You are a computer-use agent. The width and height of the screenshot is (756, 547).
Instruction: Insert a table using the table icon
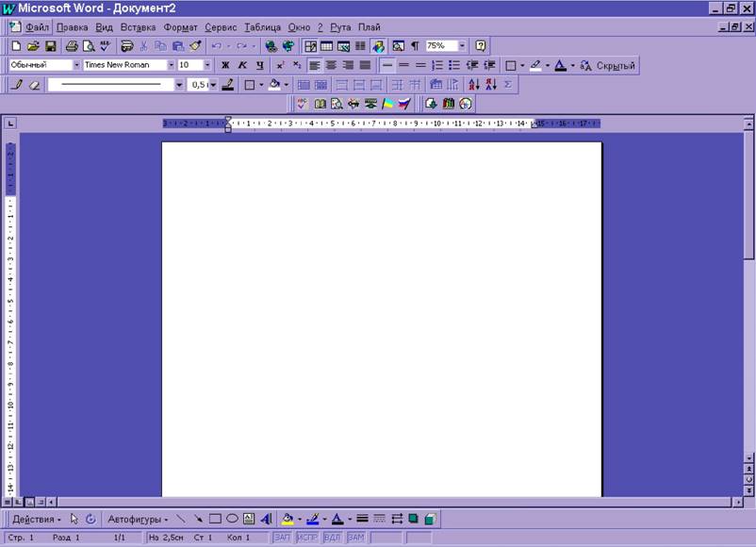click(326, 46)
